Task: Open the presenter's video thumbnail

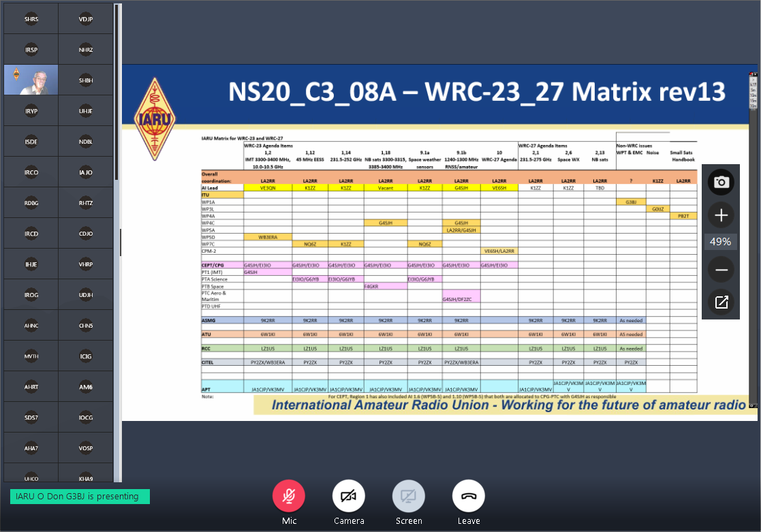Action: click(31, 80)
